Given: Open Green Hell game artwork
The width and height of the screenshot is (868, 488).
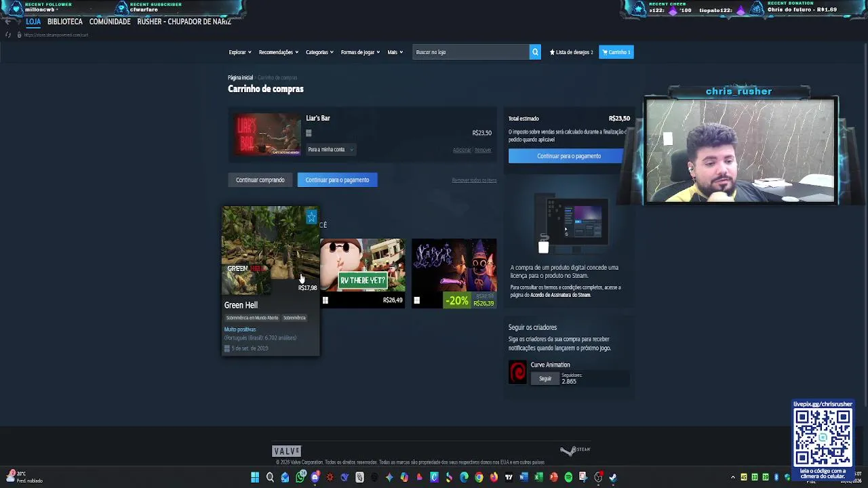Looking at the screenshot, I should coord(271,251).
